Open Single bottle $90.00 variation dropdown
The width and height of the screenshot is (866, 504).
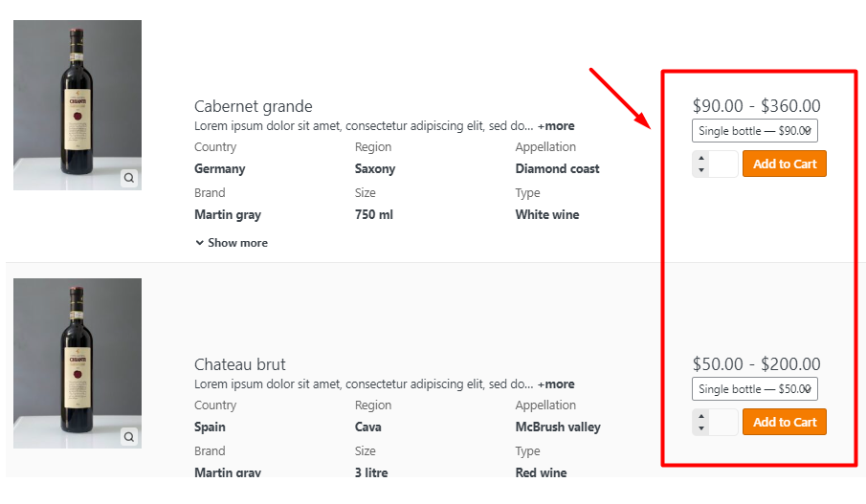click(x=754, y=131)
